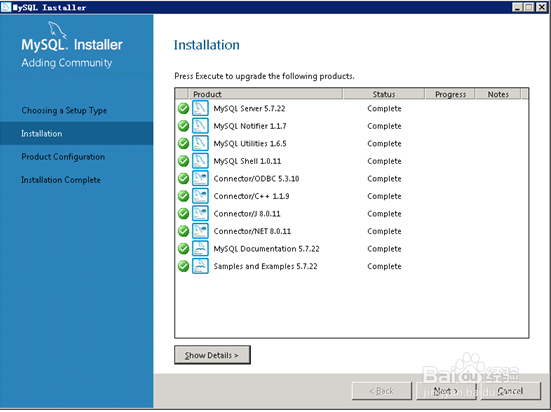Click the green check icon for Connector/J 8.0.11

pos(183,213)
